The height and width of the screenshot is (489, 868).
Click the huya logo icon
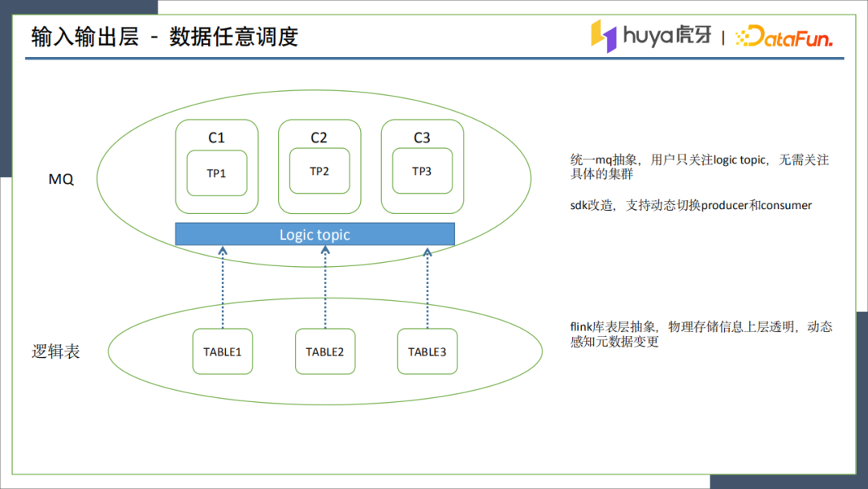(604, 36)
